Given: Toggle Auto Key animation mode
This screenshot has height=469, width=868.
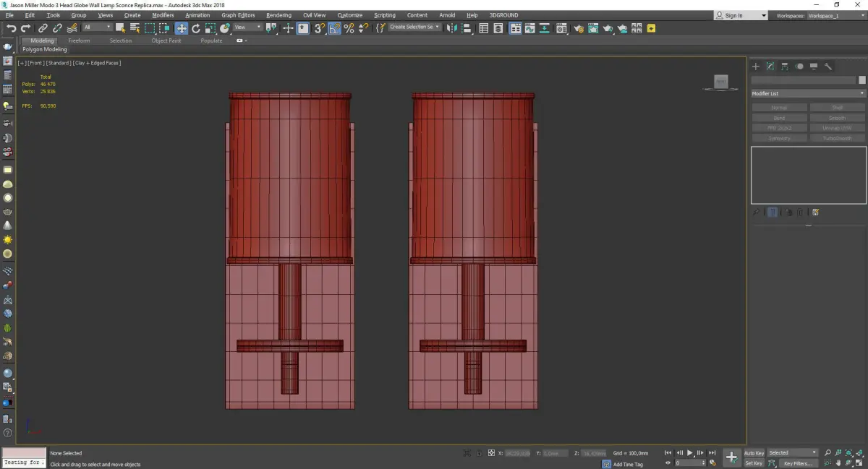Looking at the screenshot, I should (x=754, y=453).
